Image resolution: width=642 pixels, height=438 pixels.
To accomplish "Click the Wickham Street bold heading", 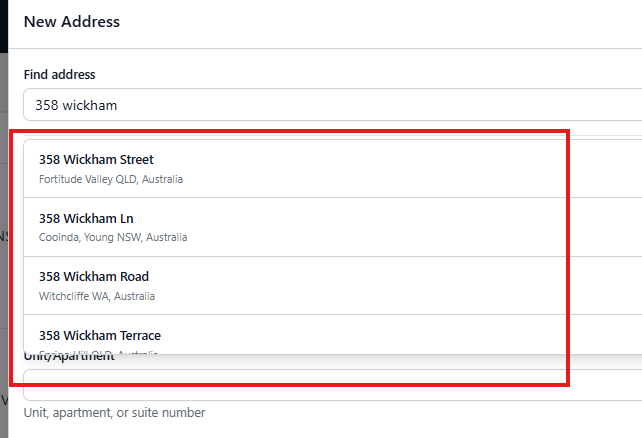I will click(96, 159).
